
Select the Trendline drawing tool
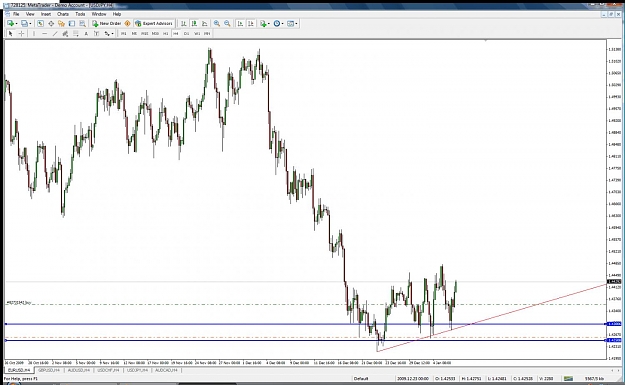[x=55, y=34]
